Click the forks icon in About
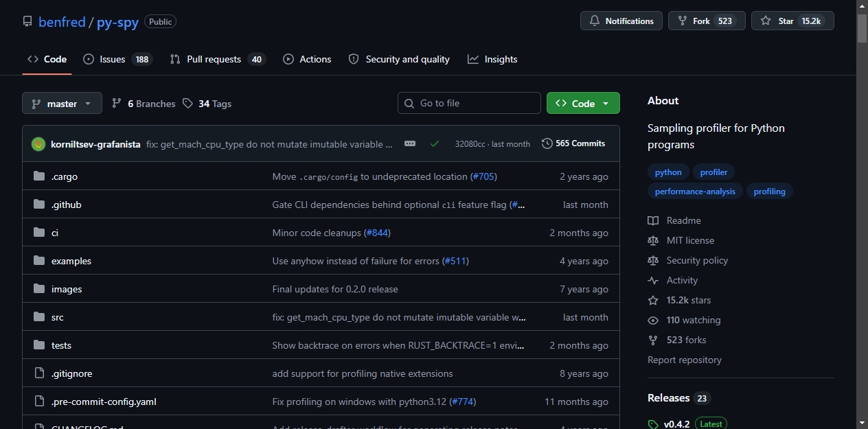Viewport: 868px width, 429px height. [x=653, y=340]
